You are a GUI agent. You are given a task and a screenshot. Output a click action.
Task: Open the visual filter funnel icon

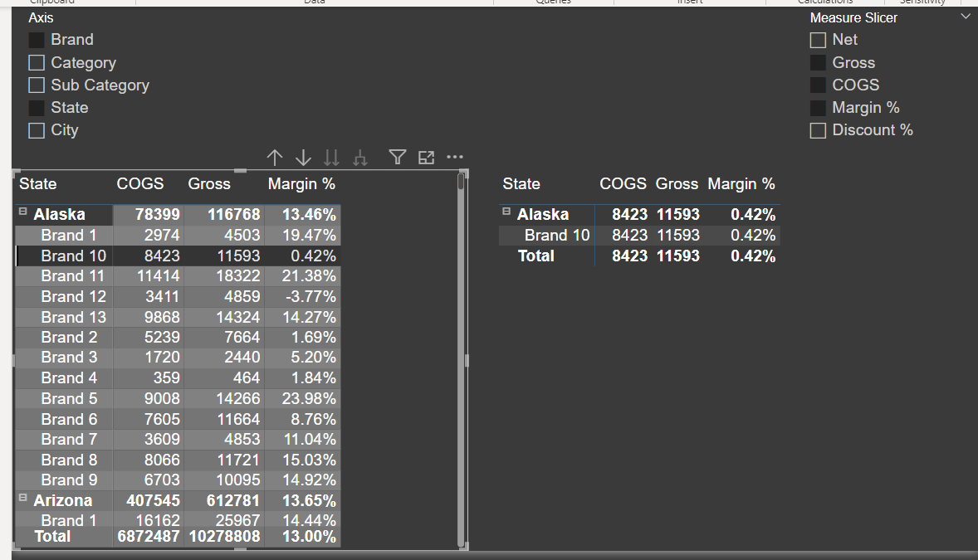[398, 157]
